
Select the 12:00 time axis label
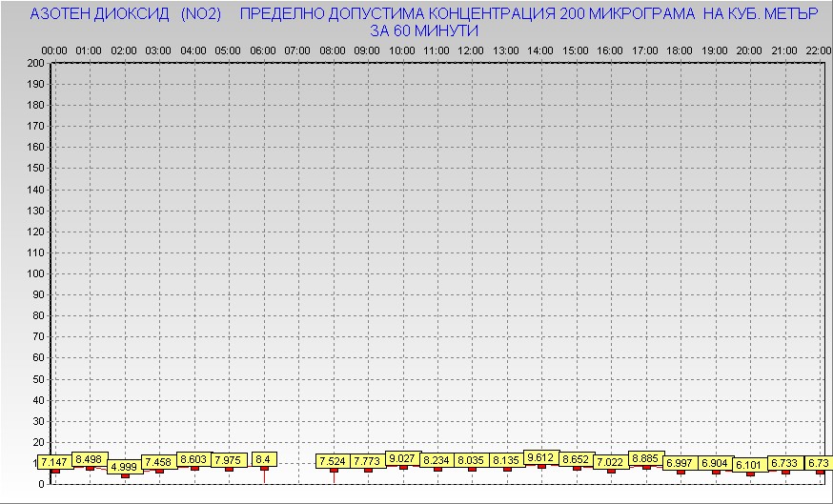tap(471, 51)
